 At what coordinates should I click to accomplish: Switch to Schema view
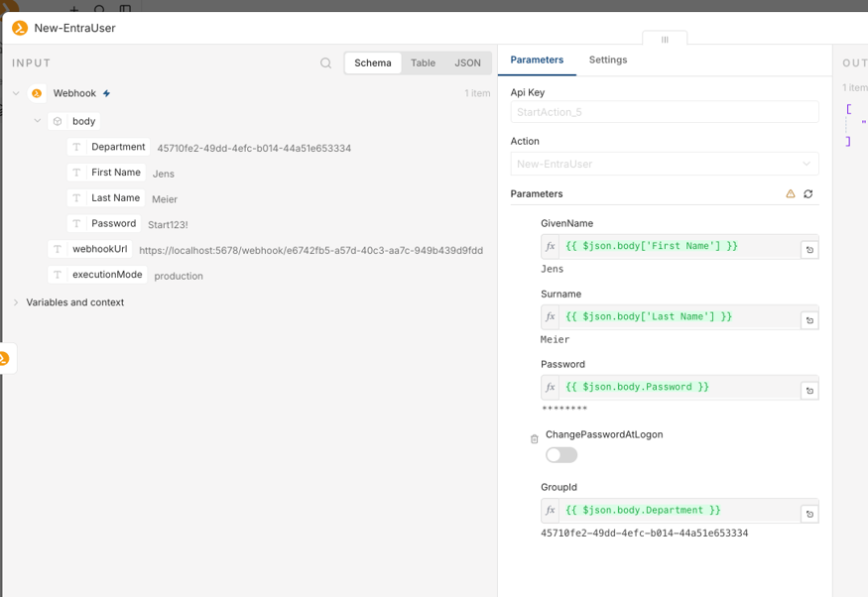pyautogui.click(x=373, y=63)
